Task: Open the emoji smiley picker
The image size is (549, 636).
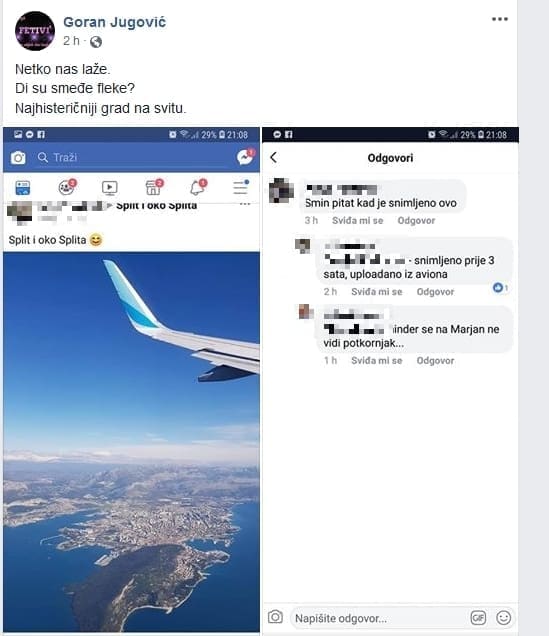Action: 504,618
